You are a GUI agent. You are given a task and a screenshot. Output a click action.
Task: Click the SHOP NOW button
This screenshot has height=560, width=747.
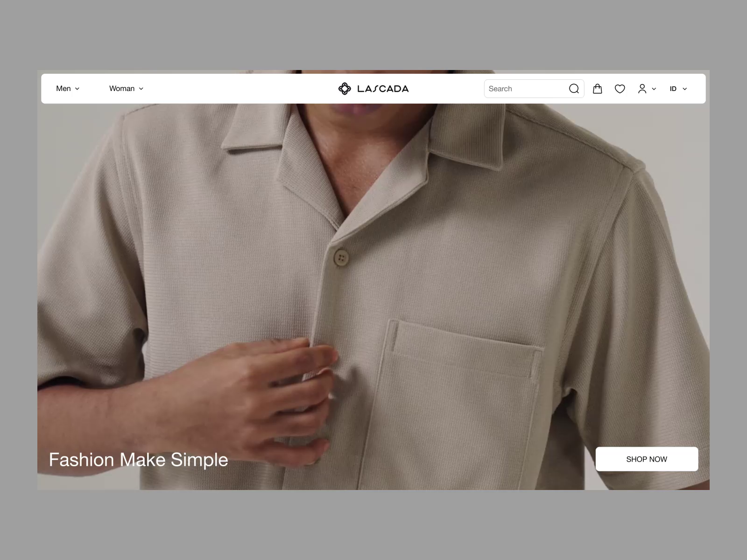tap(647, 459)
